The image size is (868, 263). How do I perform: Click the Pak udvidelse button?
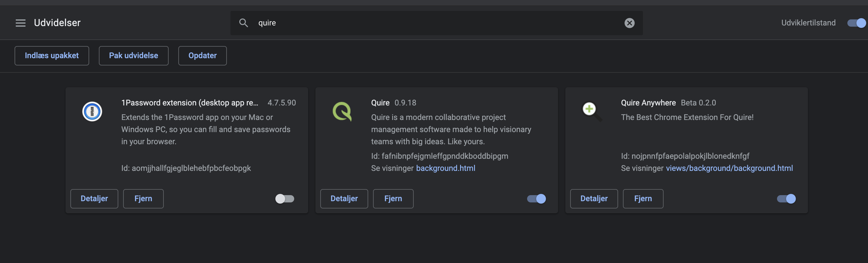tap(133, 55)
